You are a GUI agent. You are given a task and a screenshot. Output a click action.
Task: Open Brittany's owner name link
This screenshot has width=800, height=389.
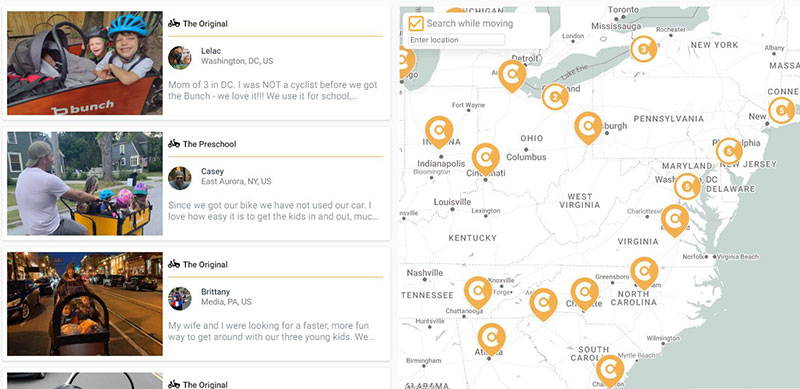[215, 292]
